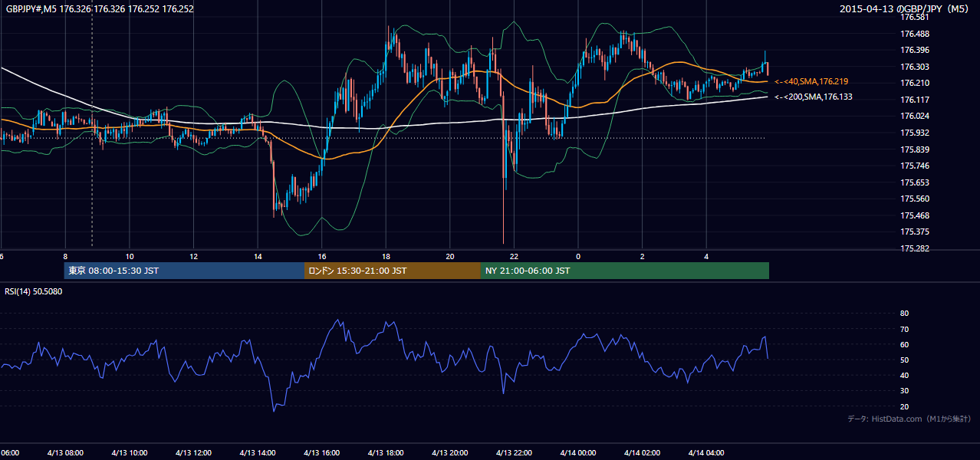
Task: Click the hour 14 tick on price chart
Action: pos(258,256)
